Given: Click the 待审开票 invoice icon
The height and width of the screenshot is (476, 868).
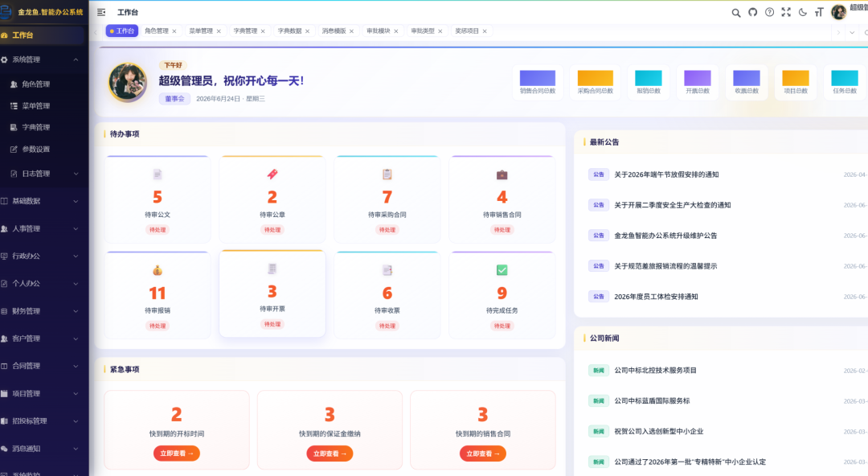Looking at the screenshot, I should (272, 269).
